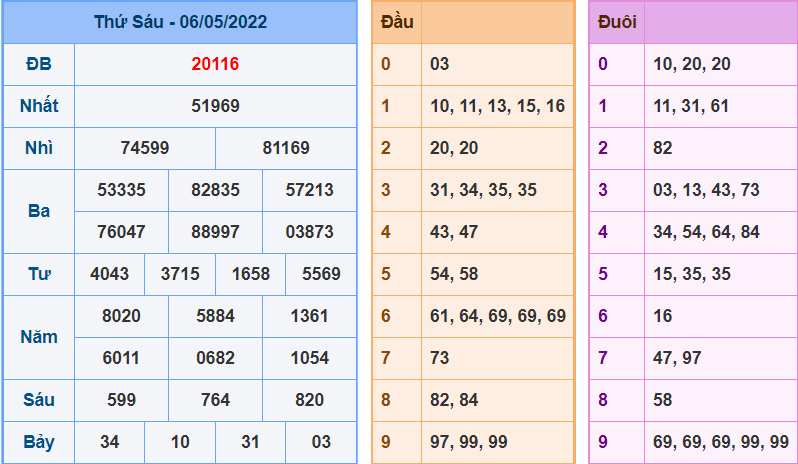Select the number 1658

pos(251,274)
